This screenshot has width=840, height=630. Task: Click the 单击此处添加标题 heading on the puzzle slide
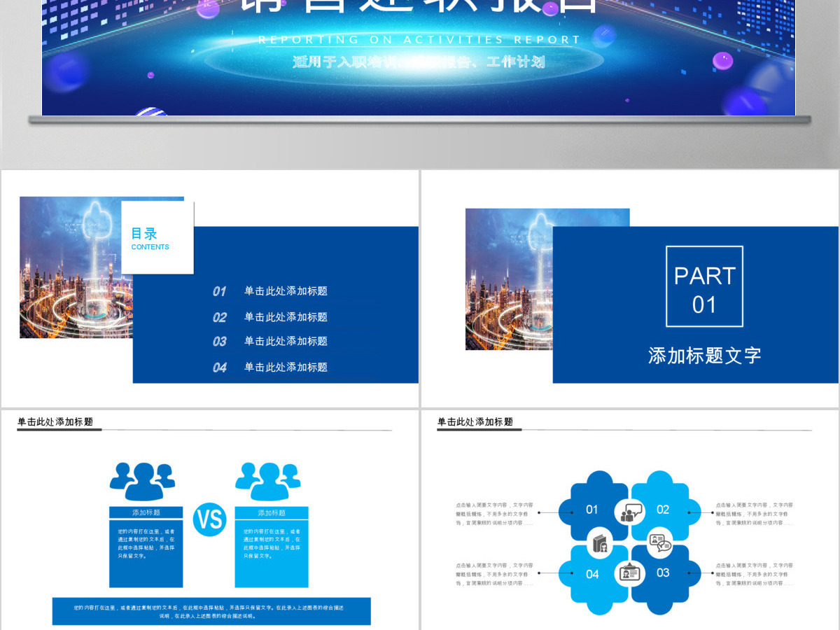pos(475,422)
